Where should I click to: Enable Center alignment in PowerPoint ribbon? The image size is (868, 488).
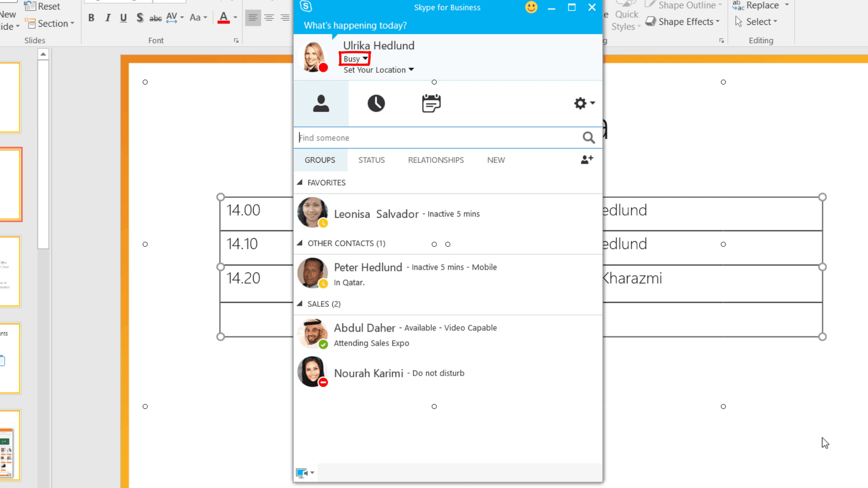269,18
